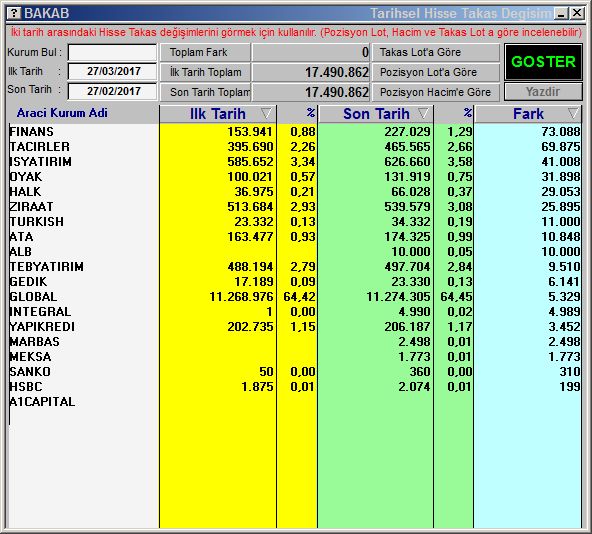
Task: Select the MEKSA row
Action: coord(295,357)
